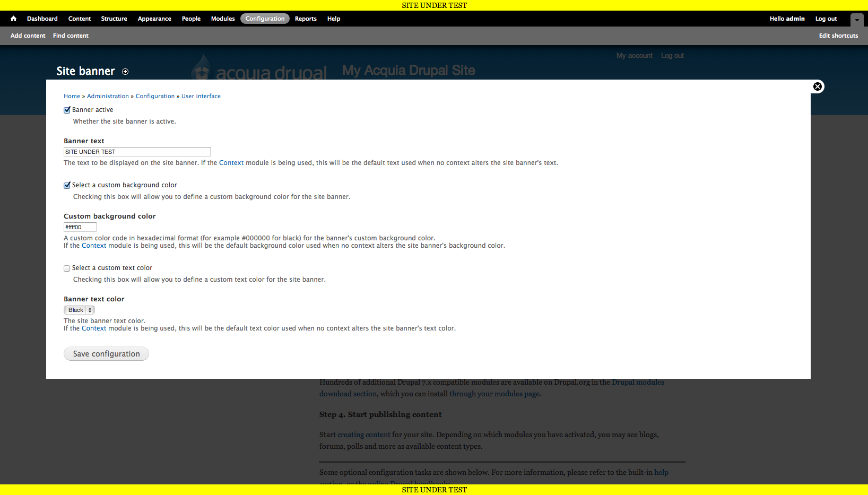Open Context link in background color description

pyautogui.click(x=94, y=246)
